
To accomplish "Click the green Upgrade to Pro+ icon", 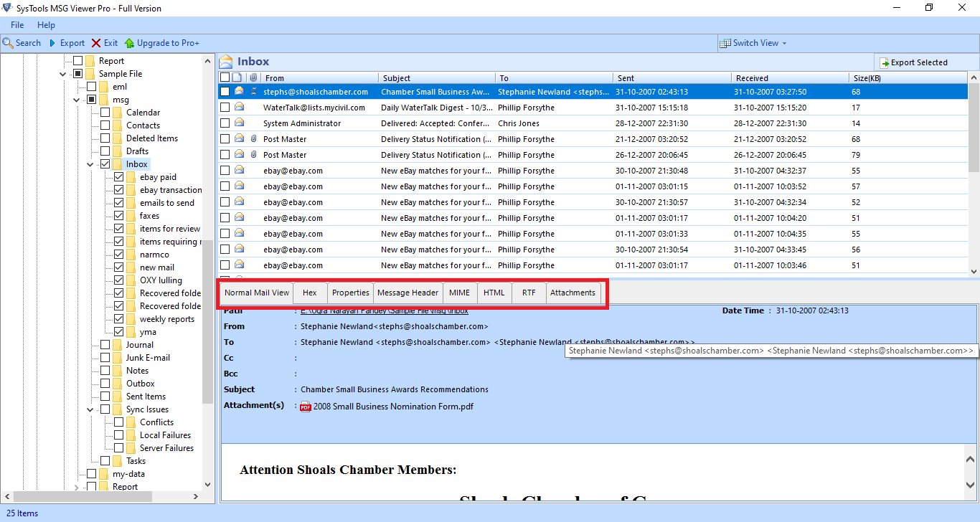I will [130, 43].
